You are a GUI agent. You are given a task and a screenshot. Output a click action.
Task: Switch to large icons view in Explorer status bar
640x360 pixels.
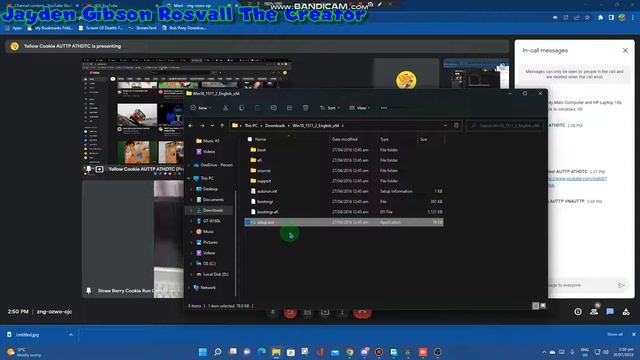tap(543, 306)
